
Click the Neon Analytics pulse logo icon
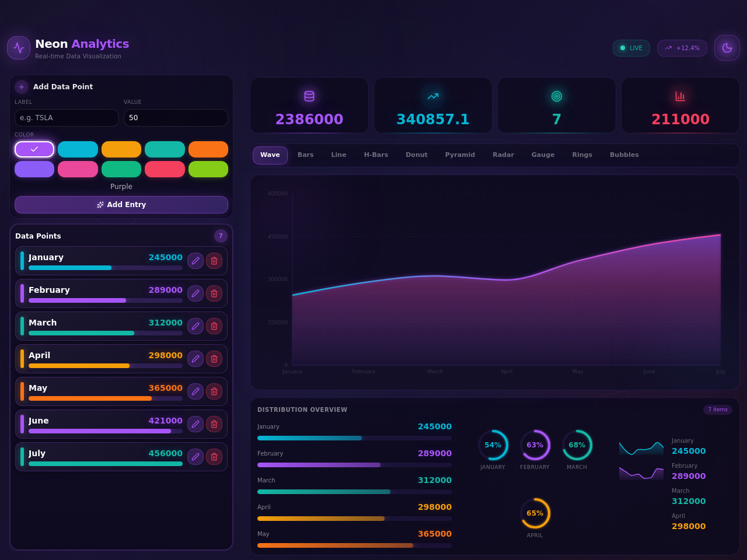tap(19, 48)
